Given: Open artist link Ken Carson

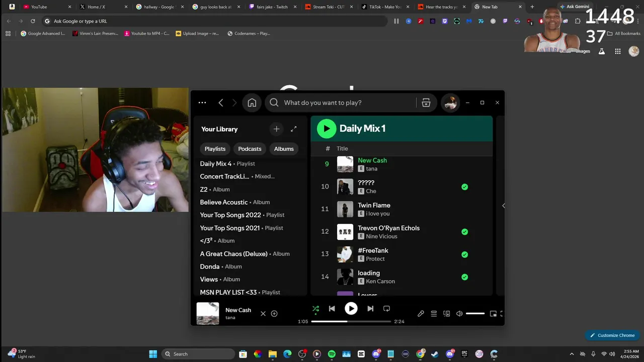Looking at the screenshot, I should click(x=380, y=282).
